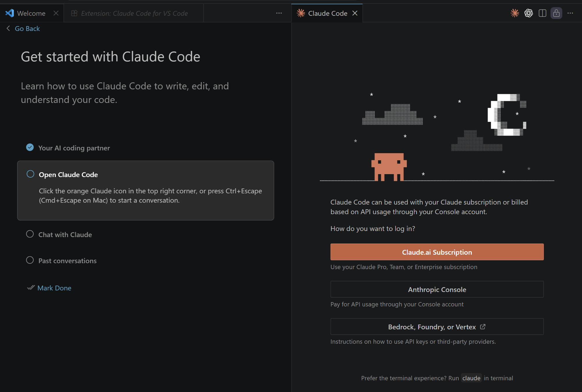Toggle the split editor layout icon
Screen dimensions: 582x392
click(542, 13)
